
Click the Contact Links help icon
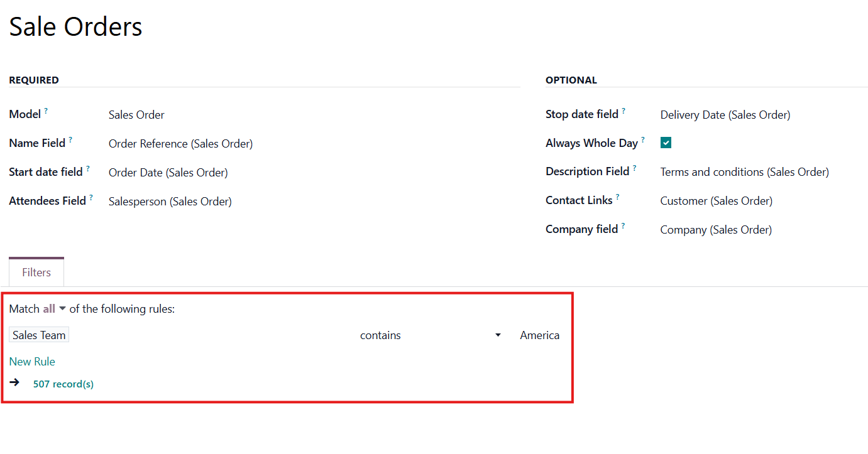[618, 197]
